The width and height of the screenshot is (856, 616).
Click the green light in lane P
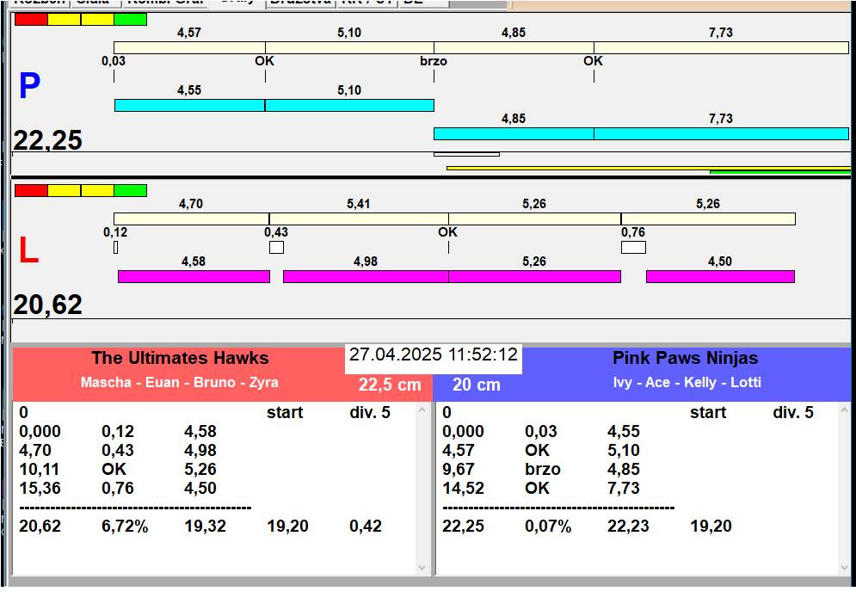click(x=130, y=19)
